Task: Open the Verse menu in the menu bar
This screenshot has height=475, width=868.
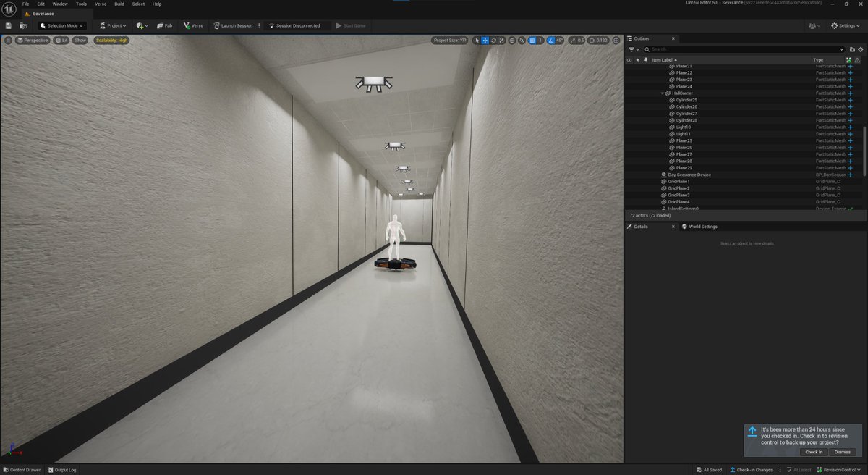Action: click(x=101, y=4)
